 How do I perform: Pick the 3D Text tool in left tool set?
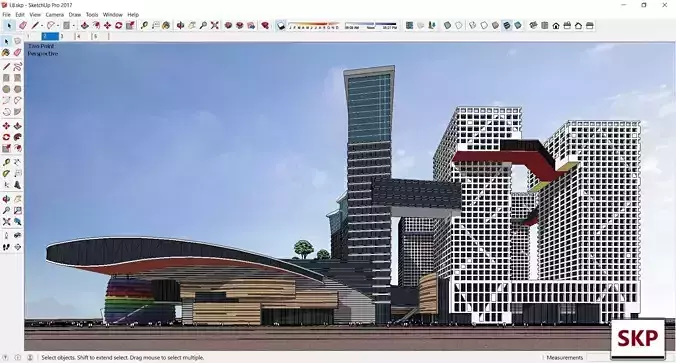(17, 185)
